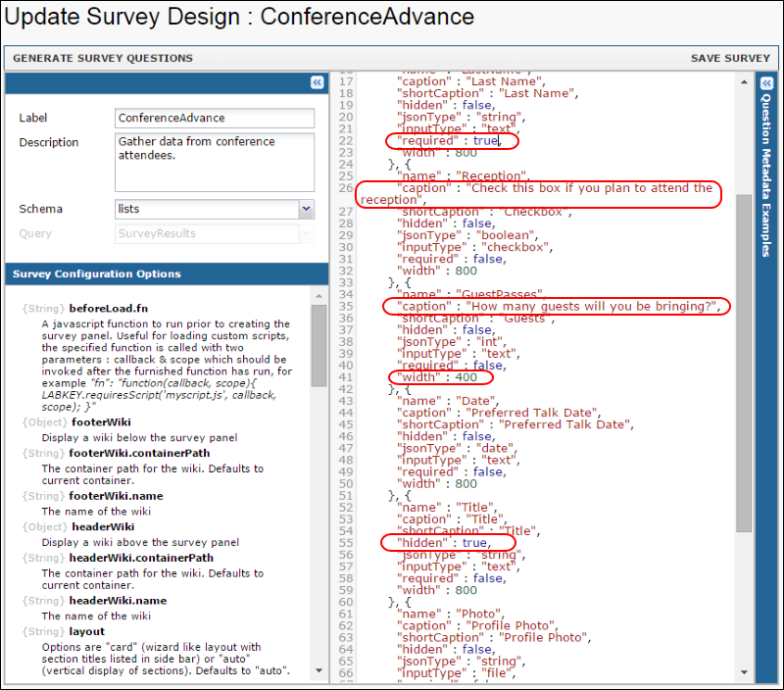Image resolution: width=784 pixels, height=690 pixels.
Task: Click code editor vertical scrollbar thumb
Action: [744, 363]
